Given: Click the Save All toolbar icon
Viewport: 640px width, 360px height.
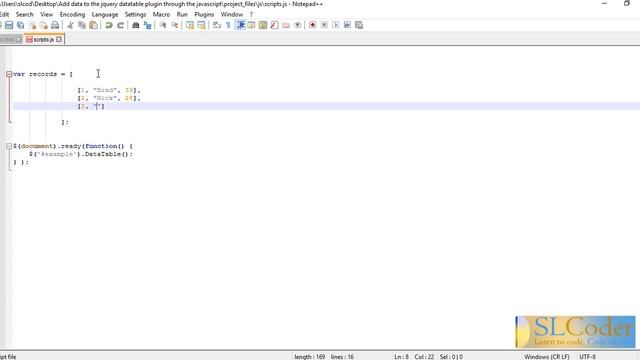Looking at the screenshot, I should [x=20, y=25].
